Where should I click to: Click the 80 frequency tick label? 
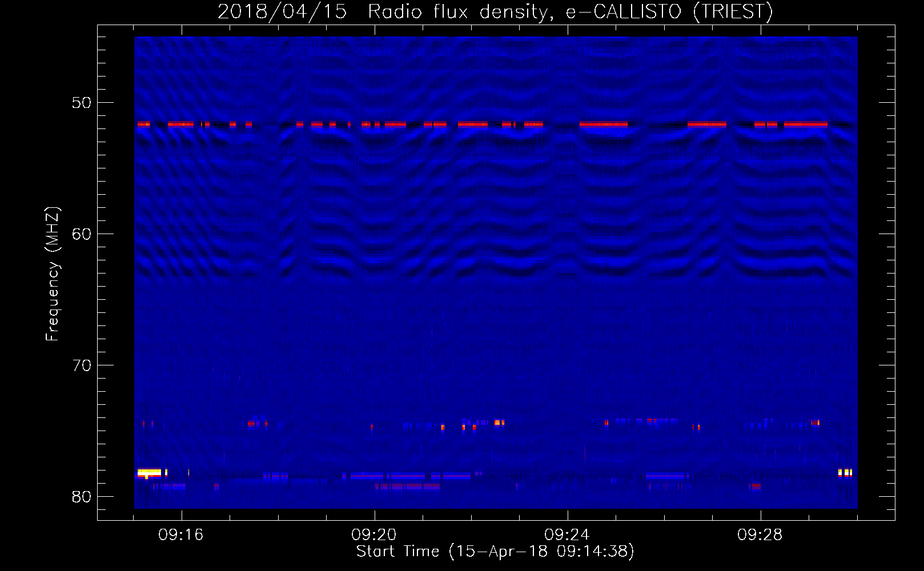(x=82, y=497)
